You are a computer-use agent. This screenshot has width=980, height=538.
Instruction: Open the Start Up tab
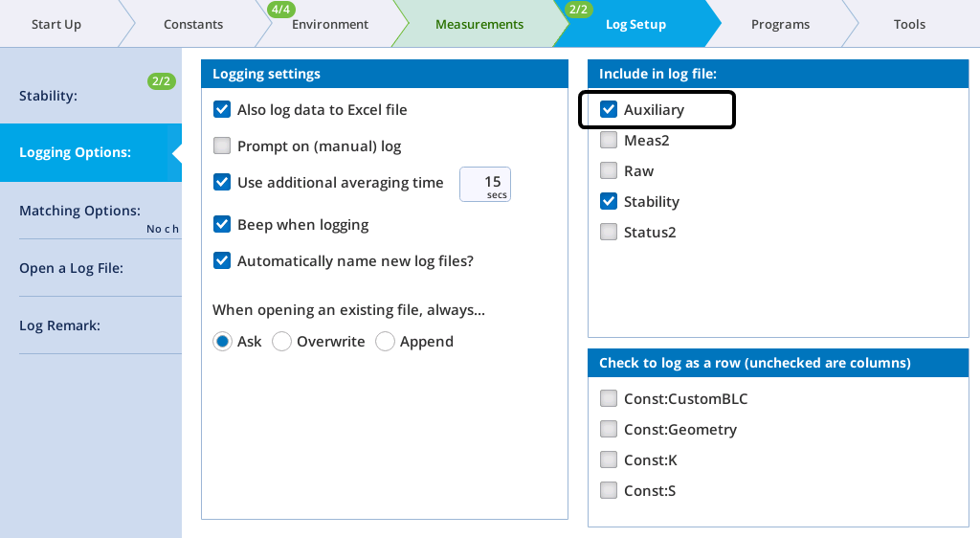coord(56,24)
